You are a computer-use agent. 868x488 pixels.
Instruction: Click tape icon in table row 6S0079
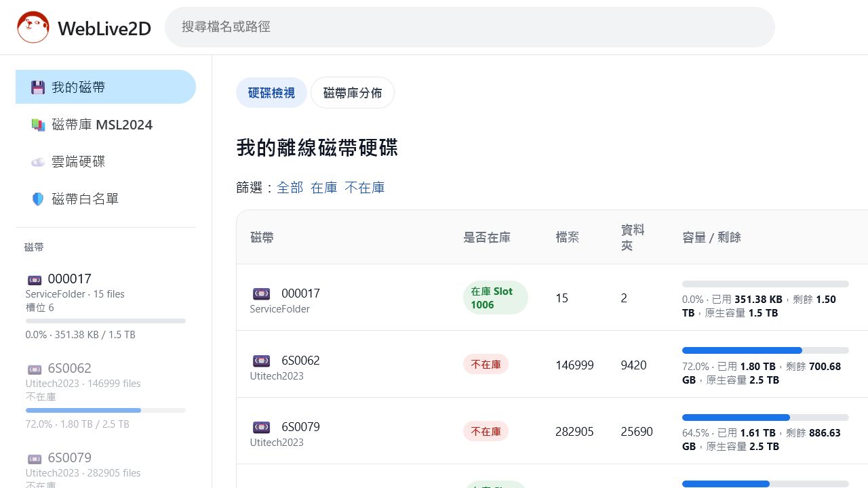[x=261, y=427]
